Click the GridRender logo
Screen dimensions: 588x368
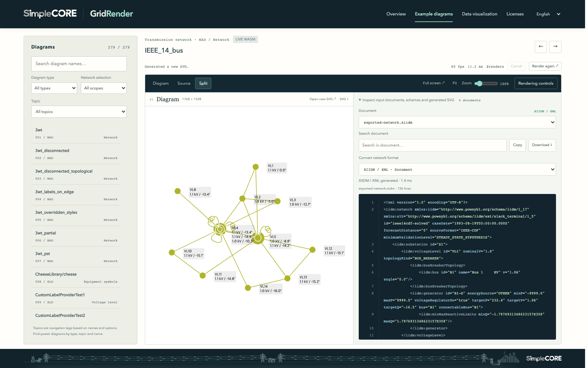pyautogui.click(x=111, y=14)
